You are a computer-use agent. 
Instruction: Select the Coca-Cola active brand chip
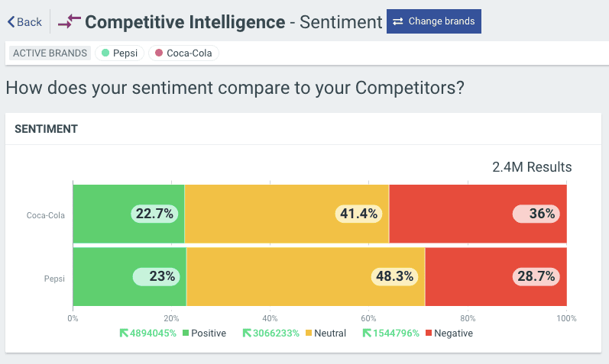[183, 53]
